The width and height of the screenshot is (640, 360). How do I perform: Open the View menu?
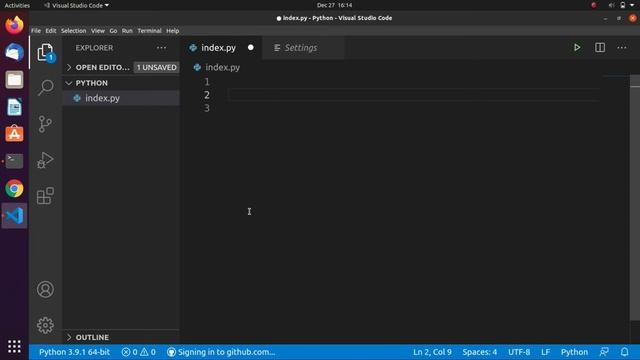(98, 31)
